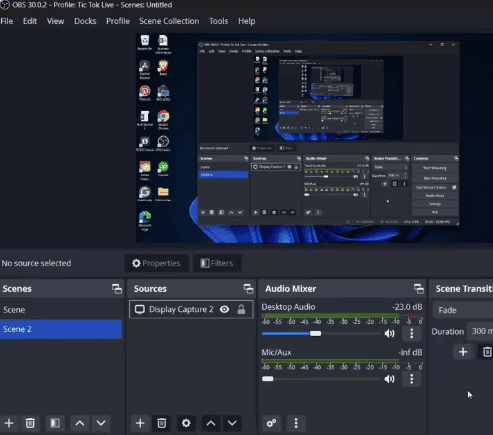The height and width of the screenshot is (435, 493).
Task: Open advanced audio properties gears icon
Action: pyautogui.click(x=271, y=423)
